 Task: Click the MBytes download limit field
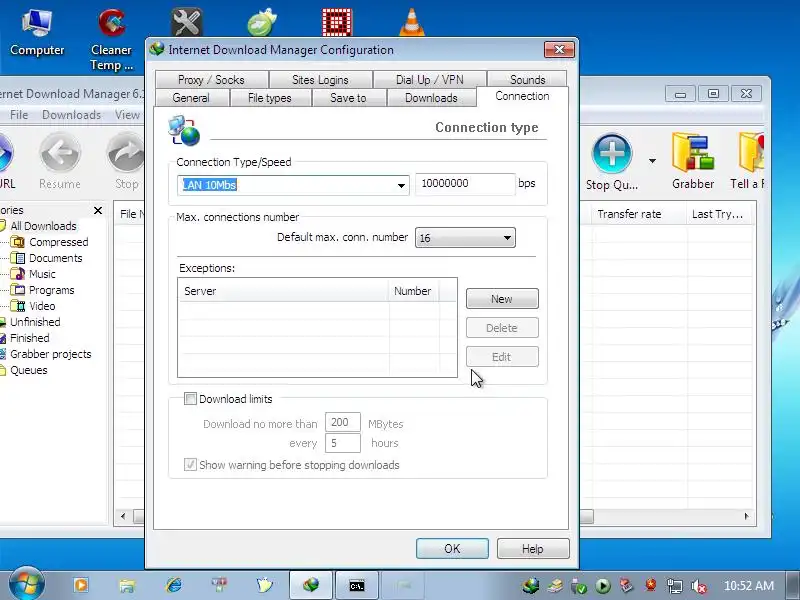[x=343, y=422]
